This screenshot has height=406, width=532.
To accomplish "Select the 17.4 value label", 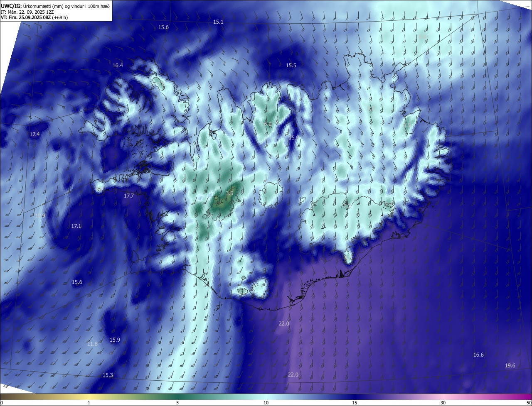I will tap(34, 135).
